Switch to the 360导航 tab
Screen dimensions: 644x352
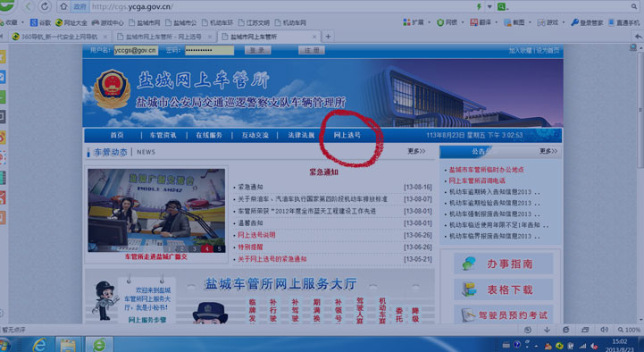59,37
